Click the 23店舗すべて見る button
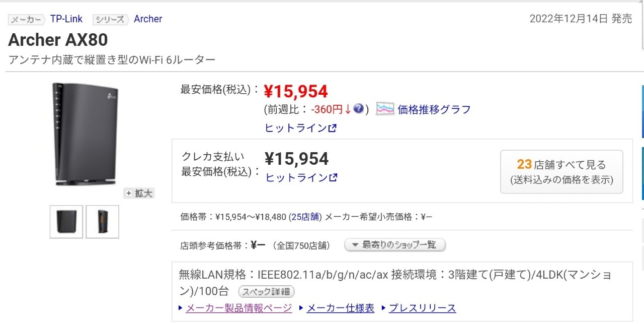The image size is (644, 324). pyautogui.click(x=561, y=172)
